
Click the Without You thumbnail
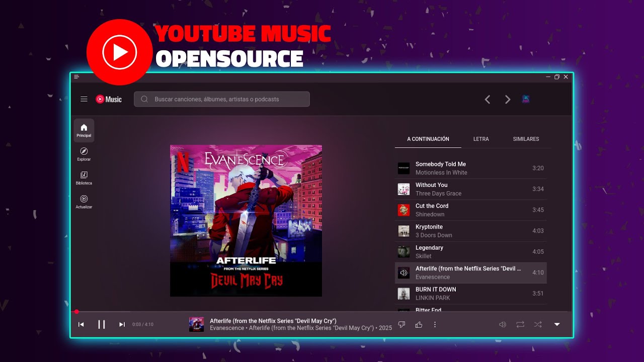[x=404, y=189]
